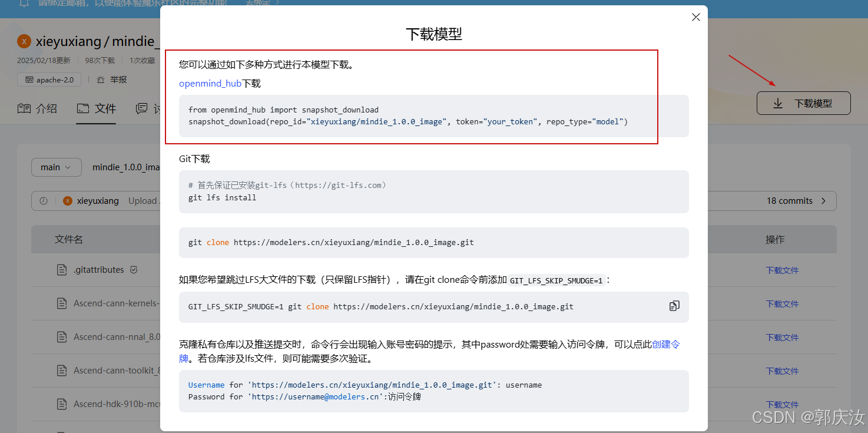
Task: Click the file icon beside Ascend-cann-kernels
Action: pyautogui.click(x=62, y=303)
